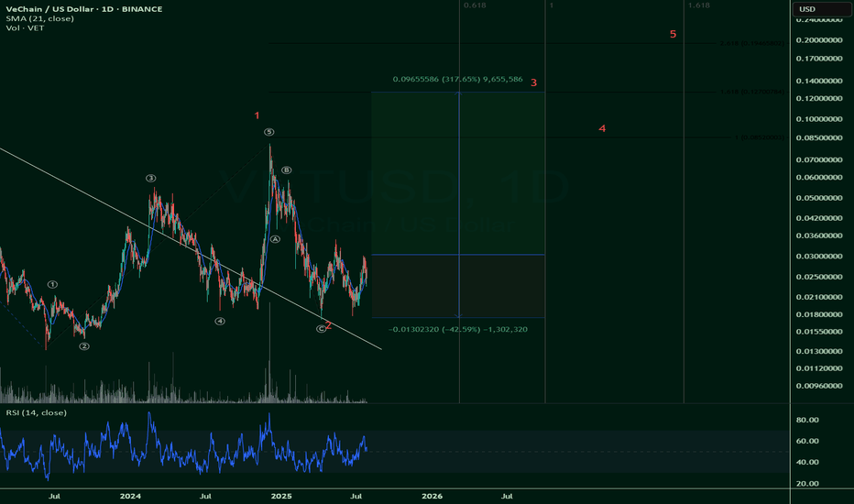Click the 0.05000000 price axis label

coord(819,198)
